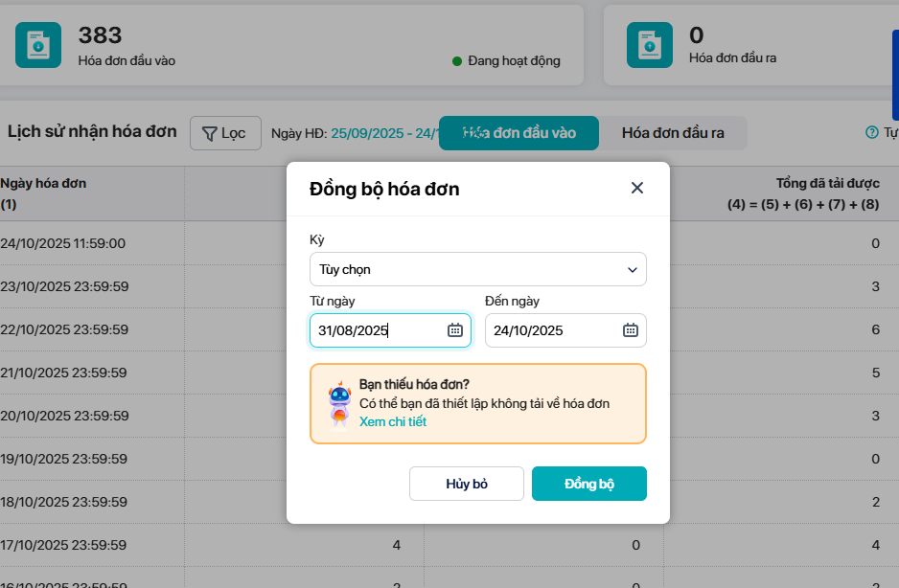Click the help question mark icon at right
Screen dimensions: 899x588
tap(871, 132)
